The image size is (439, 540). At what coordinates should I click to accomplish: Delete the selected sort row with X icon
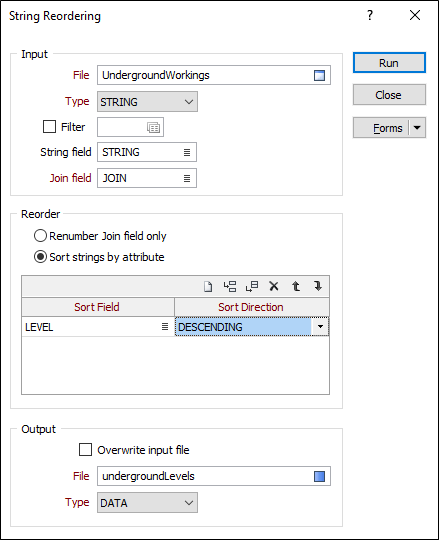coord(274,287)
